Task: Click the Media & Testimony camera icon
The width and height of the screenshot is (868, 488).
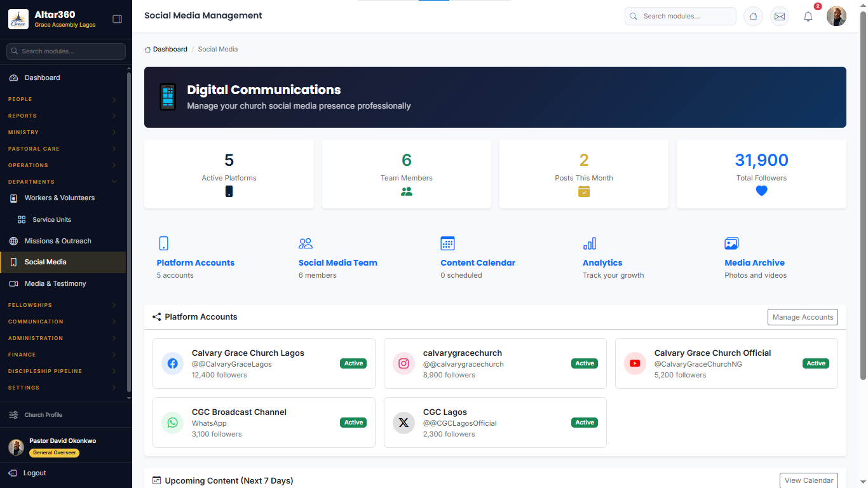Action: point(13,283)
